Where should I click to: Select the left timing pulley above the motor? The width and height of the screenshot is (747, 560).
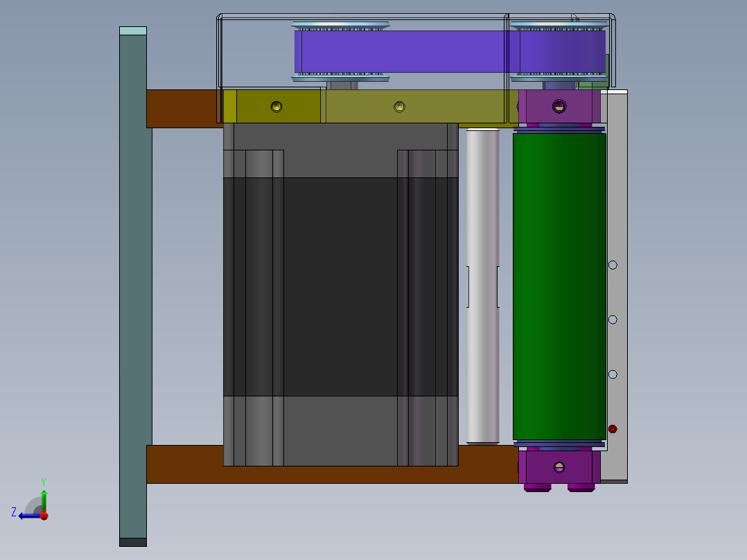pos(341,51)
